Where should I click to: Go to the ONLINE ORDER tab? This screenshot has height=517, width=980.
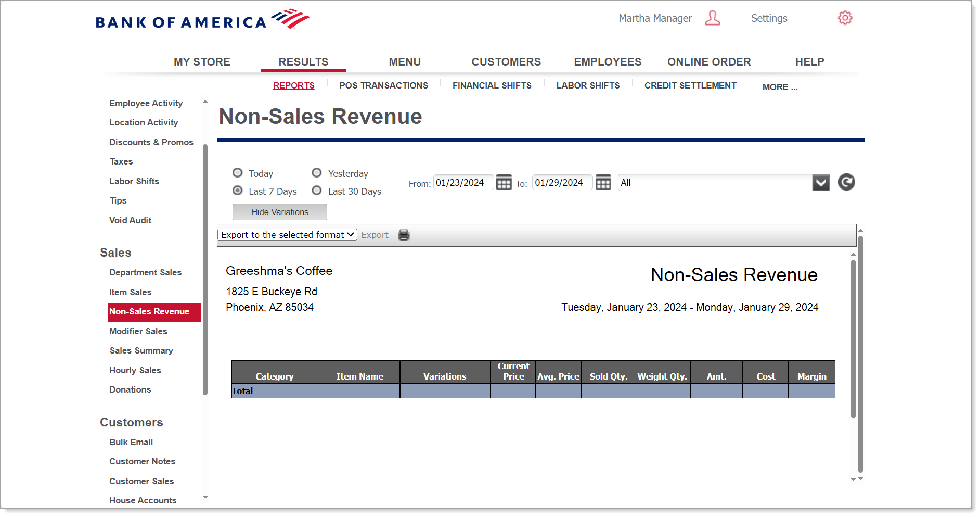point(709,62)
